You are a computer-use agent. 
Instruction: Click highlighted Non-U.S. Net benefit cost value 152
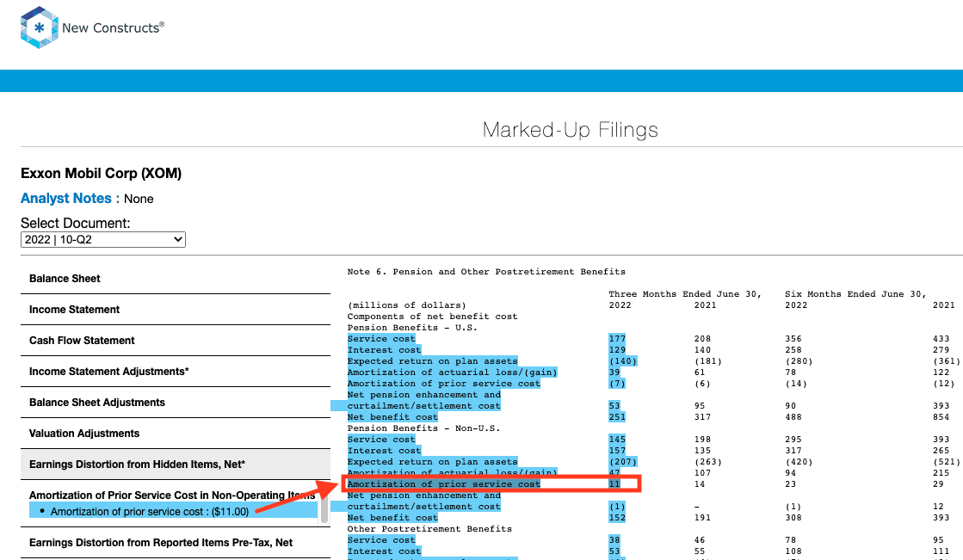pyautogui.click(x=617, y=518)
